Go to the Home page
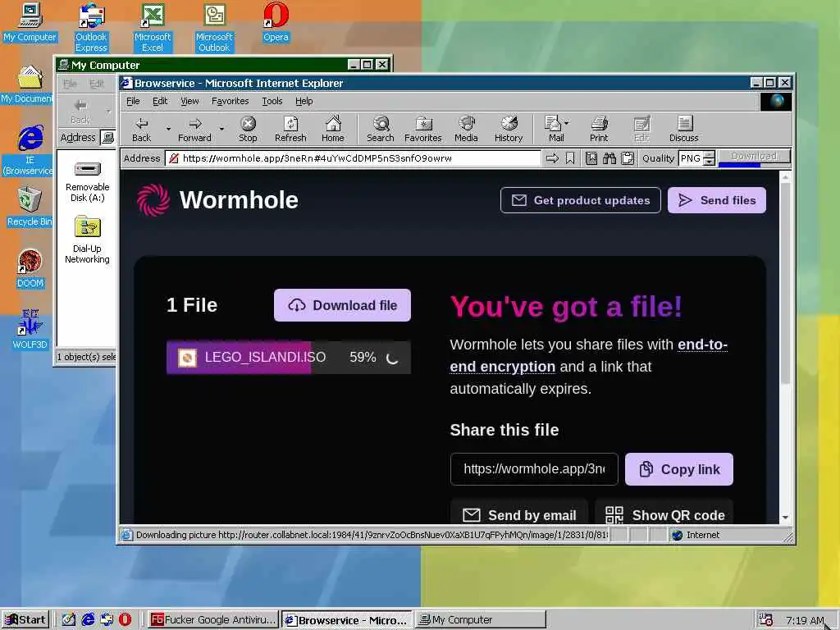Viewport: 840px width, 630px height. 333,130
